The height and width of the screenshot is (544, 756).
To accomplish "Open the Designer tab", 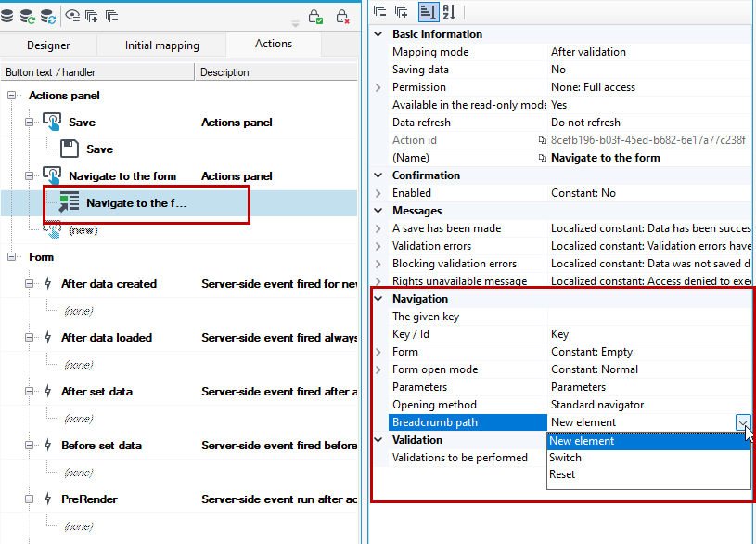I will 48,45.
